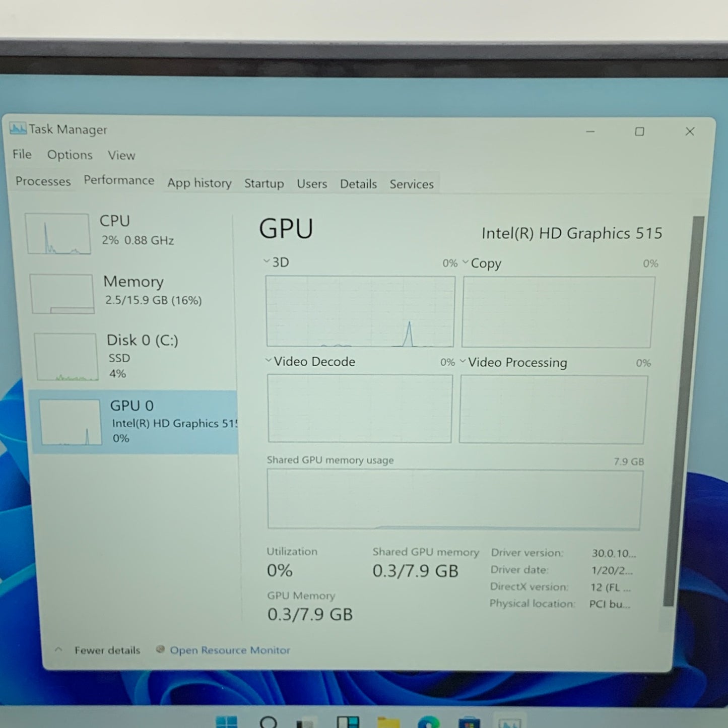The height and width of the screenshot is (728, 728).
Task: Open the Options menu
Action: pyautogui.click(x=70, y=155)
